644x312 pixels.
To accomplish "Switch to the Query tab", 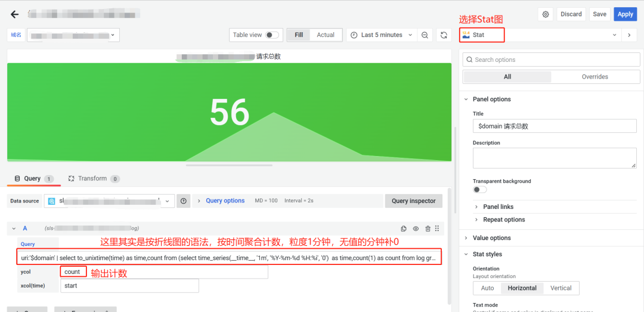I will pyautogui.click(x=33, y=179).
